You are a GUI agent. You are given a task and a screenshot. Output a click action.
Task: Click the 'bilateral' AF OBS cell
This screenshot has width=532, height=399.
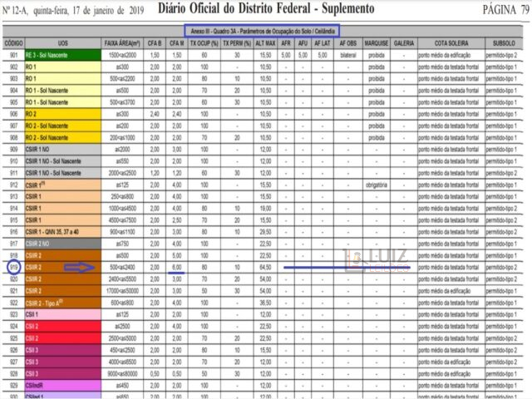pyautogui.click(x=348, y=56)
